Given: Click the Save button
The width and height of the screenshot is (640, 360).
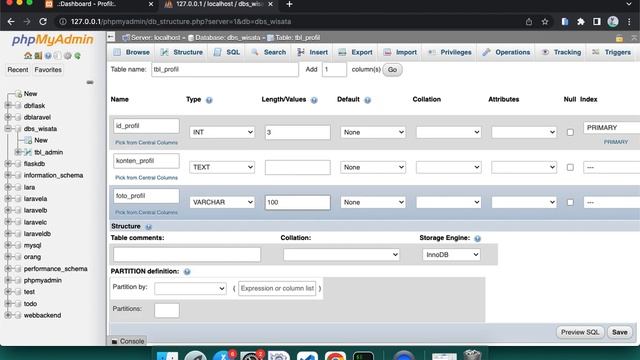Looking at the screenshot, I should tap(619, 333).
